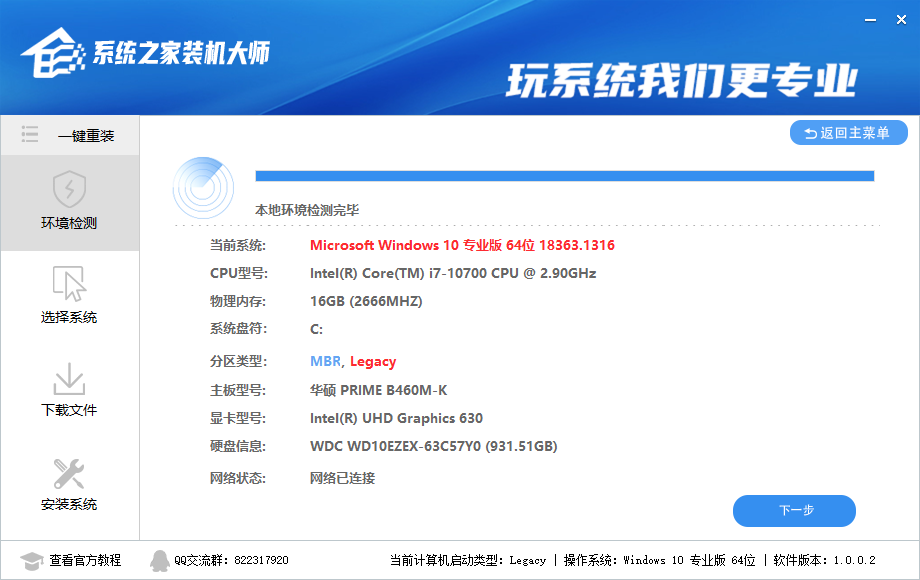Screen dimensions: 920x580
Task: Switch to the 环境检测 step label
Action: [x=69, y=223]
